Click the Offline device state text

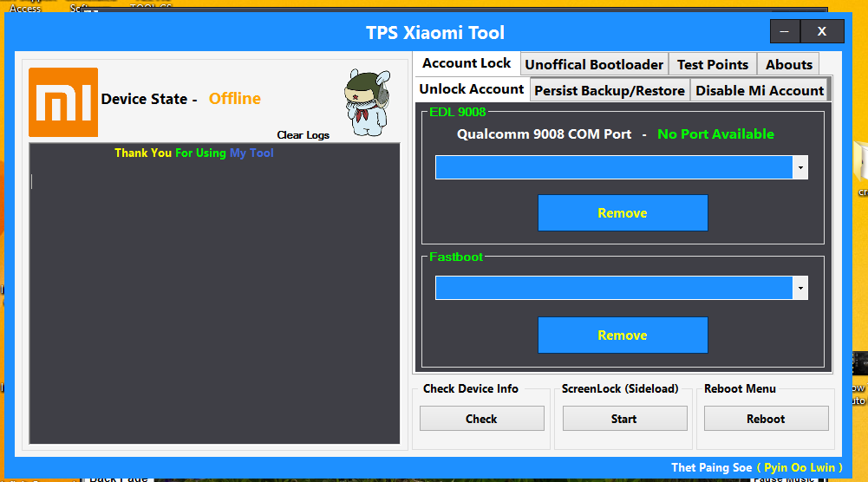(x=235, y=99)
